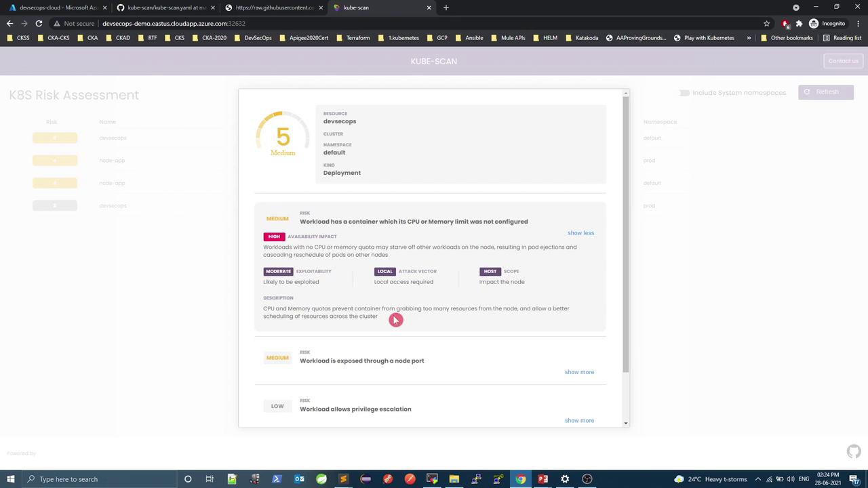Open PowerShell from the taskbar
Screen dimensions: 868x488
tap(277, 479)
